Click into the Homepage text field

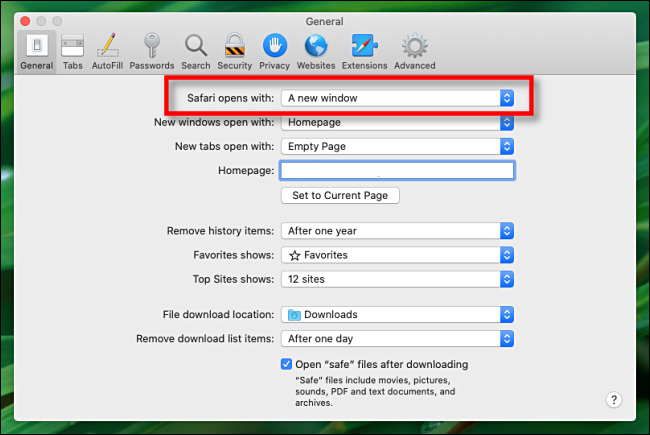coord(397,171)
